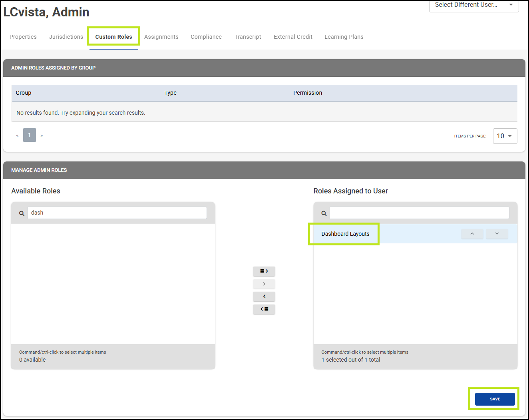Click the move selected role left arrow
Screen dimensions: 529x420
264,297
